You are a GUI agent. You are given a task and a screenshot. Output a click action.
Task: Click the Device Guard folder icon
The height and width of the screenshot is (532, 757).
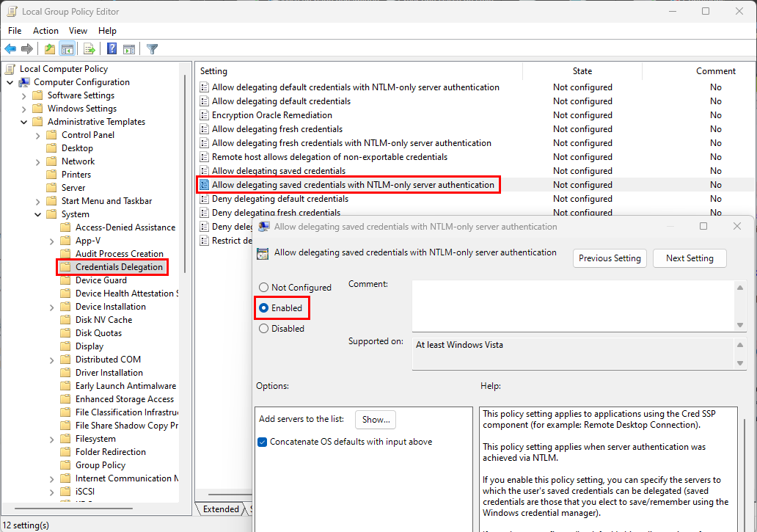(65, 280)
